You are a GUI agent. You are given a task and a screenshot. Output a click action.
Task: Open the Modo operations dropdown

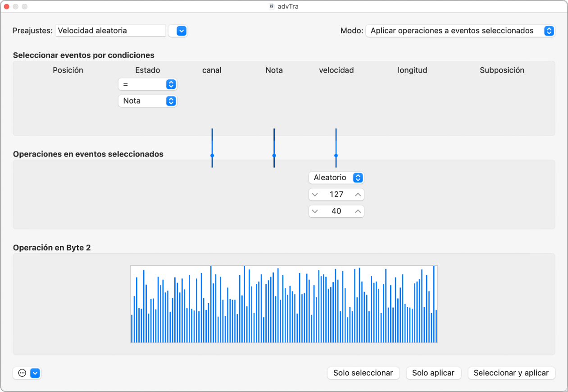click(x=460, y=31)
